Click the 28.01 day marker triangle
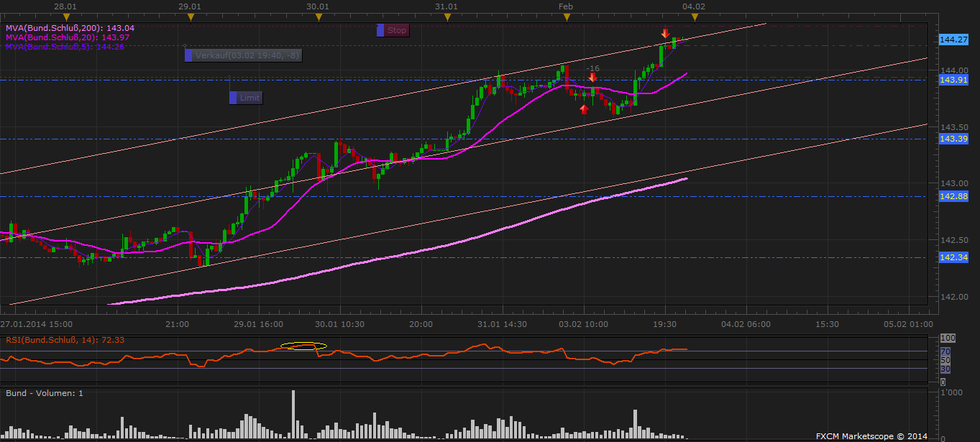The image size is (980, 442). 67,17
